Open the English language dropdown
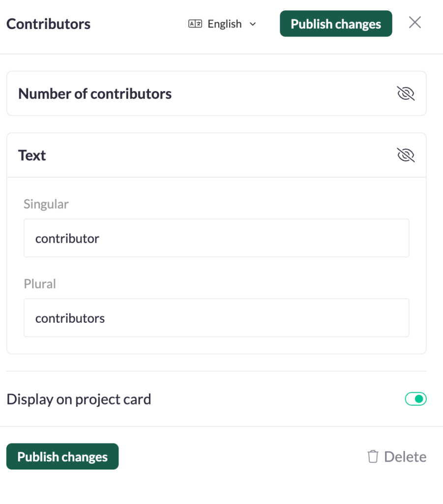The height and width of the screenshot is (504, 443). click(224, 24)
